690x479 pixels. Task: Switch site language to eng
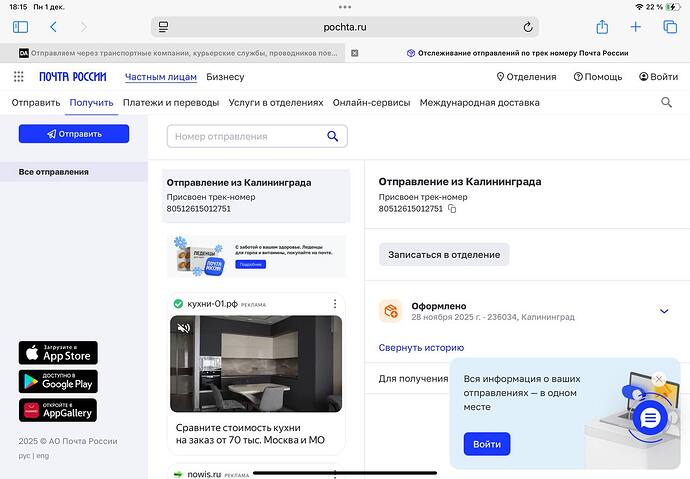[x=43, y=456]
